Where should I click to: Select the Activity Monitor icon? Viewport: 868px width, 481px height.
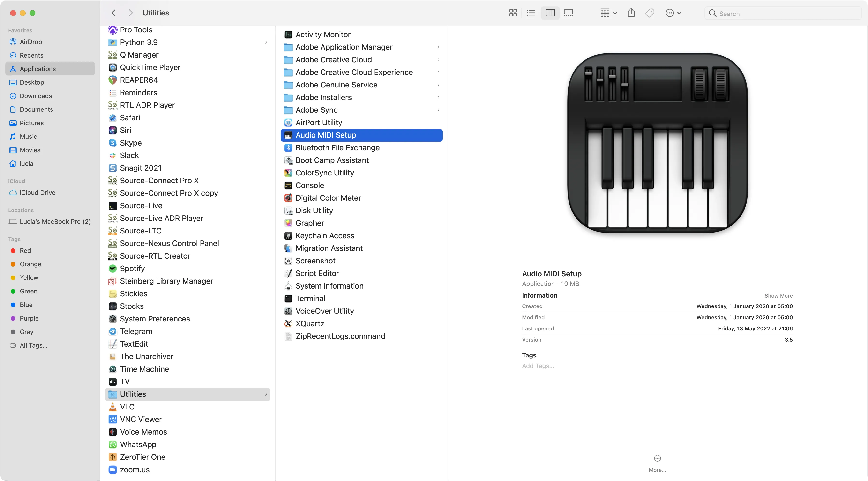tap(288, 35)
